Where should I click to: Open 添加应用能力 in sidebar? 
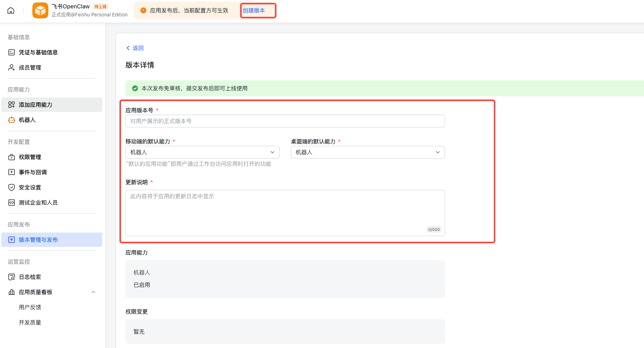click(36, 105)
